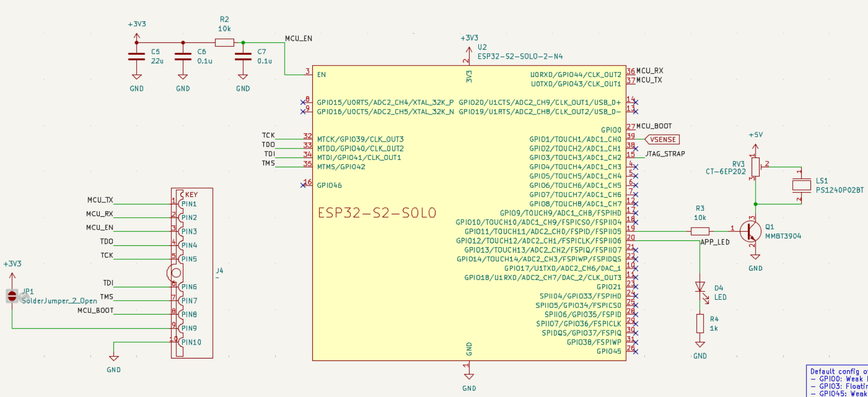Click the no-connect marker on GPIO45 pin 26

[x=635, y=351]
